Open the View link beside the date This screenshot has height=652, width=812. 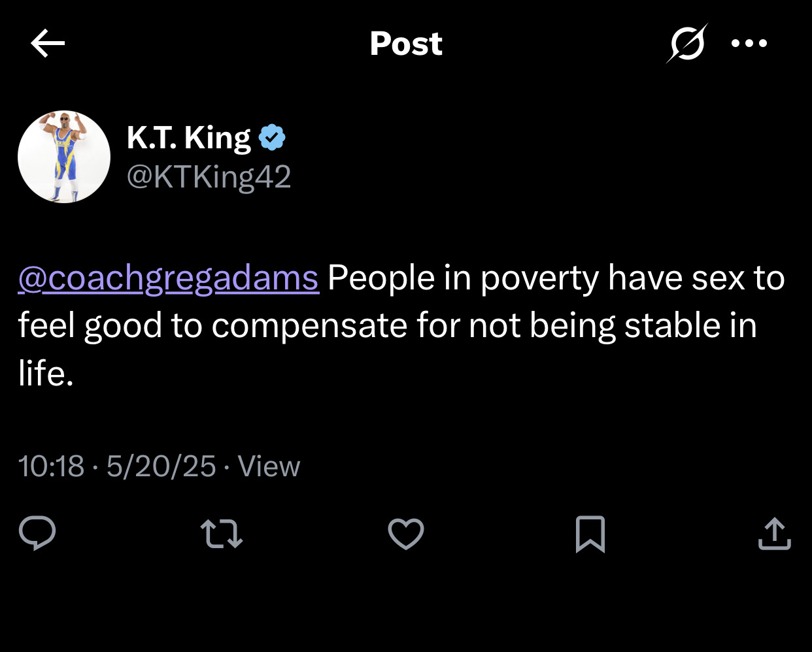point(269,466)
